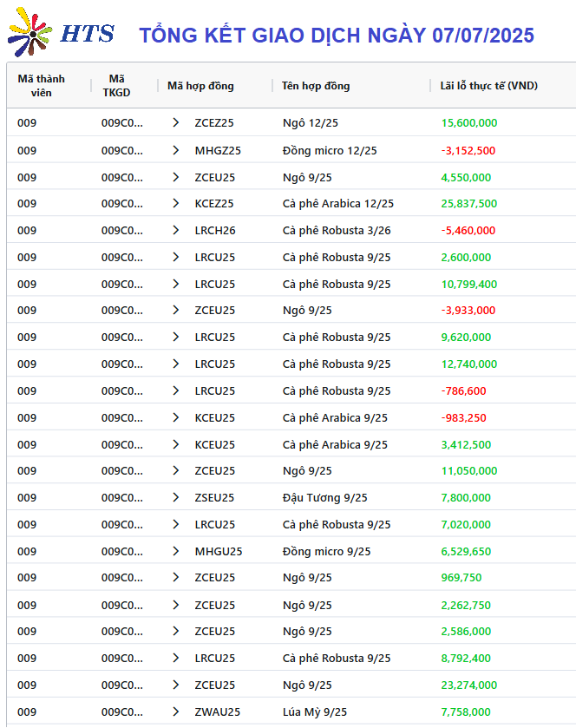Viewport: 576px width, 728px height.
Task: Click the Lãi lỗ thực tế (VND) header
Action: point(488,86)
